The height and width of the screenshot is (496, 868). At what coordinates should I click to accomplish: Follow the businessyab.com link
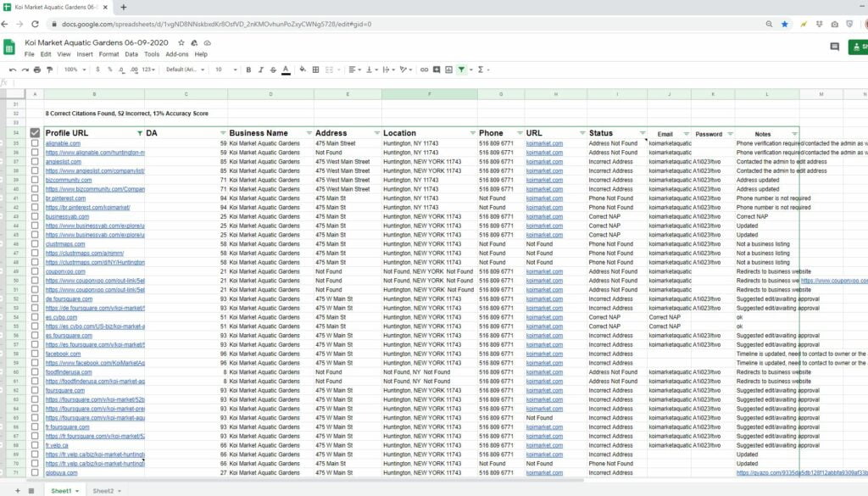[67, 216]
